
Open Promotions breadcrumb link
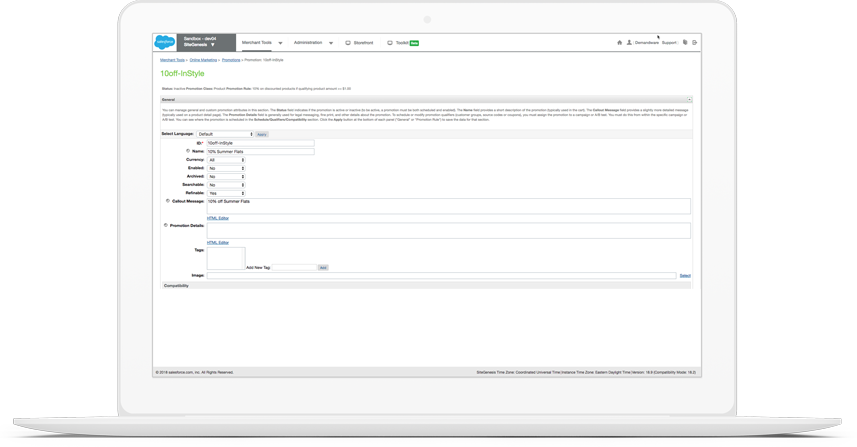click(x=231, y=60)
